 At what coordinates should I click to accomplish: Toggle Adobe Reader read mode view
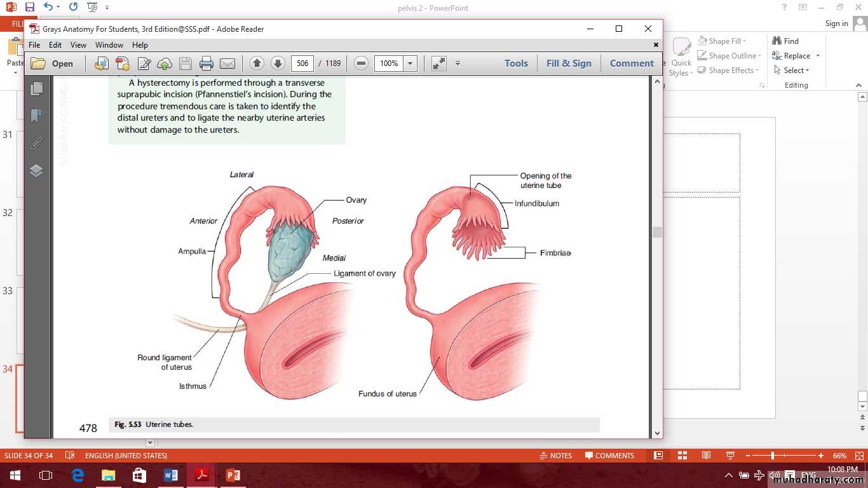coord(438,64)
